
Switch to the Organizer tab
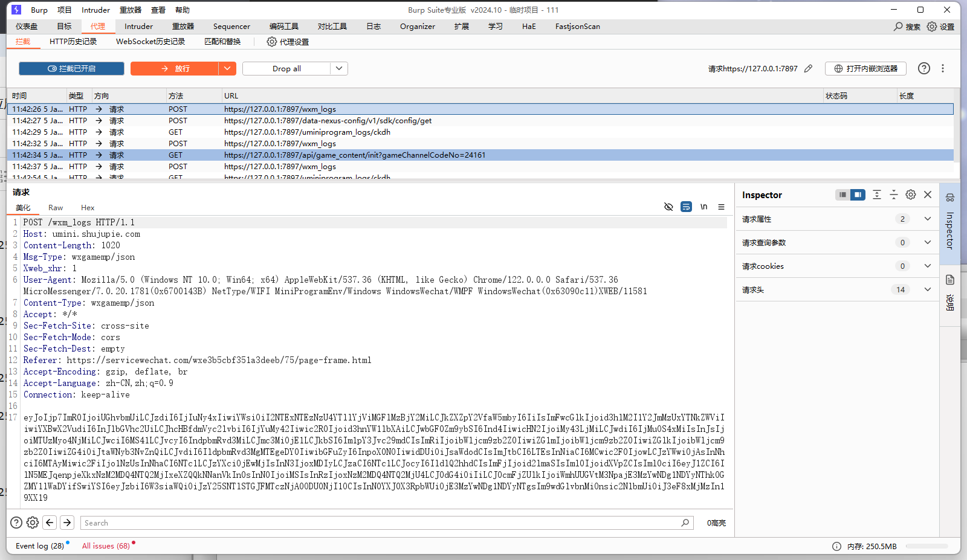(418, 27)
